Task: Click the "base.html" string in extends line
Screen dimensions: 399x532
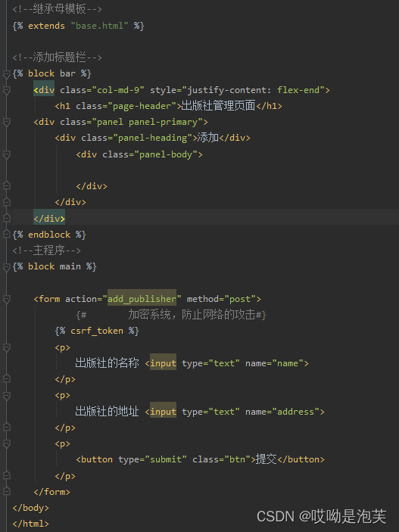Action: tap(99, 26)
